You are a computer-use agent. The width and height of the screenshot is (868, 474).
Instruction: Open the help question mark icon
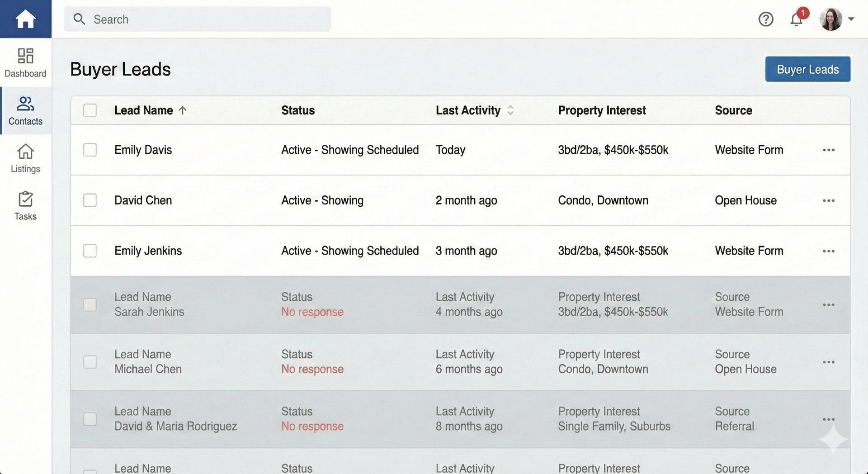(x=766, y=19)
